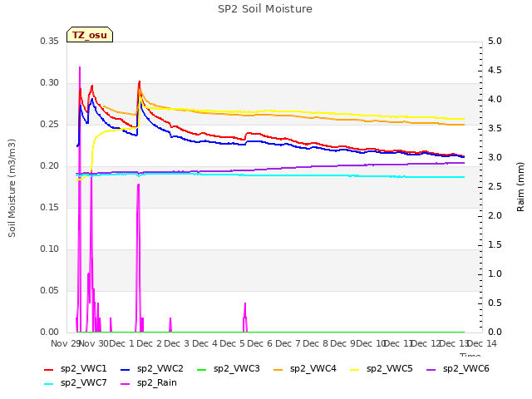Click the 2.5 right axis tick label
The width and height of the screenshot is (532, 399).
tap(495, 187)
